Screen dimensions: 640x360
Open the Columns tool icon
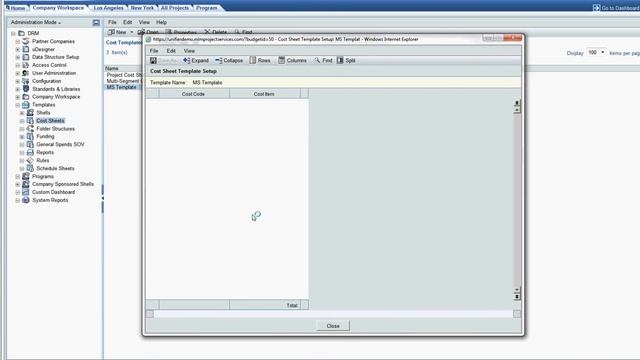point(282,60)
